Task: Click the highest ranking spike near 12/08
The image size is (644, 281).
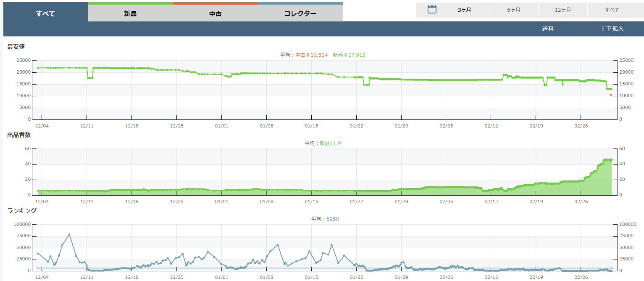Action: click(x=69, y=234)
